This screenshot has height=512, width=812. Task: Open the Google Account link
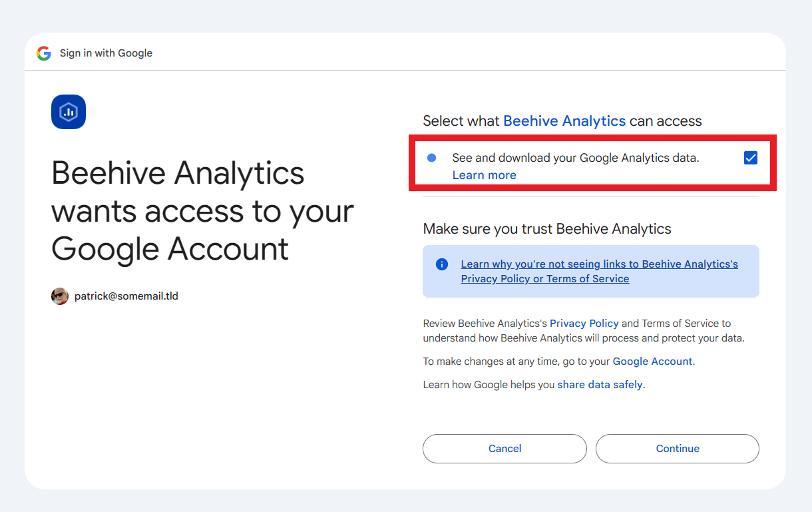(x=652, y=362)
